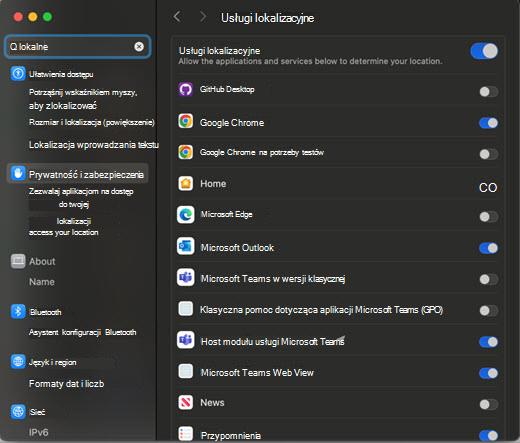Click the Ułatwienia dostępu sidebar icon

tap(18, 73)
